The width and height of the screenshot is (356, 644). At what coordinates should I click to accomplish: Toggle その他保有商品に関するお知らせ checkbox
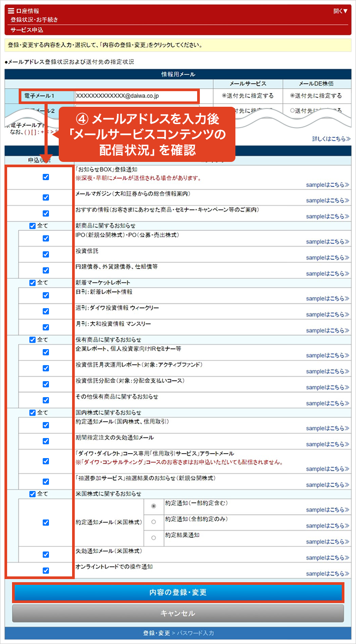(45, 400)
